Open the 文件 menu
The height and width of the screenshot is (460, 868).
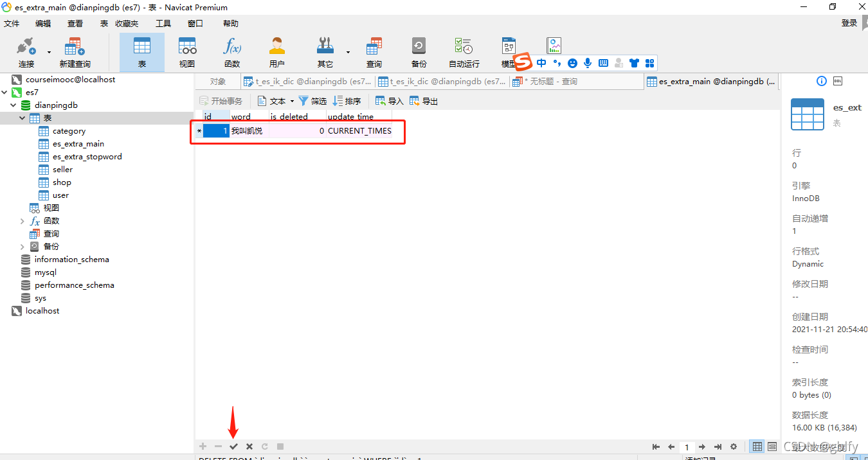point(12,23)
